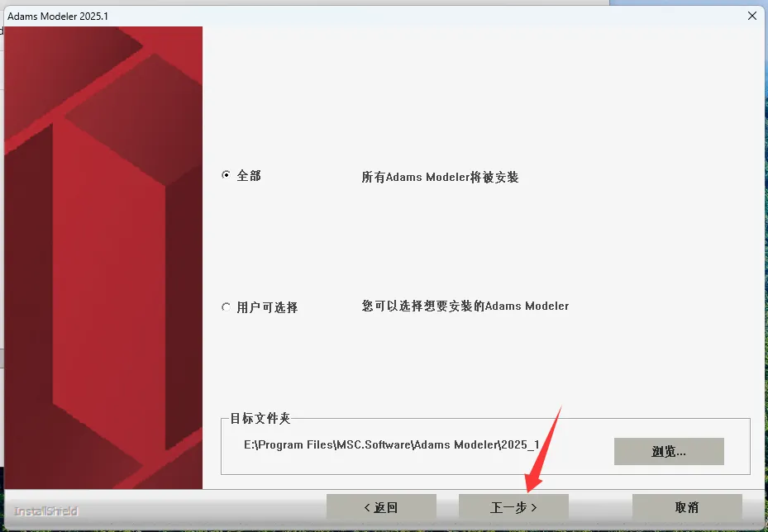Click the 浏览... button
The width and height of the screenshot is (768, 532).
(669, 451)
